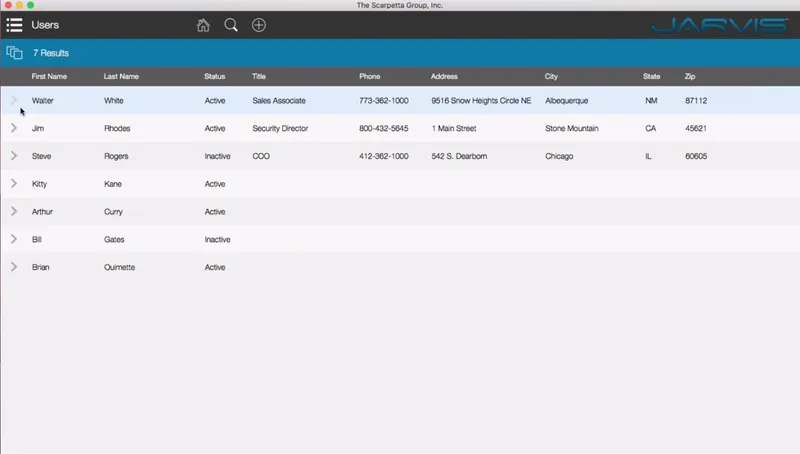Open the search magnifier icon
Viewport: 800px width, 454px height.
coord(231,24)
